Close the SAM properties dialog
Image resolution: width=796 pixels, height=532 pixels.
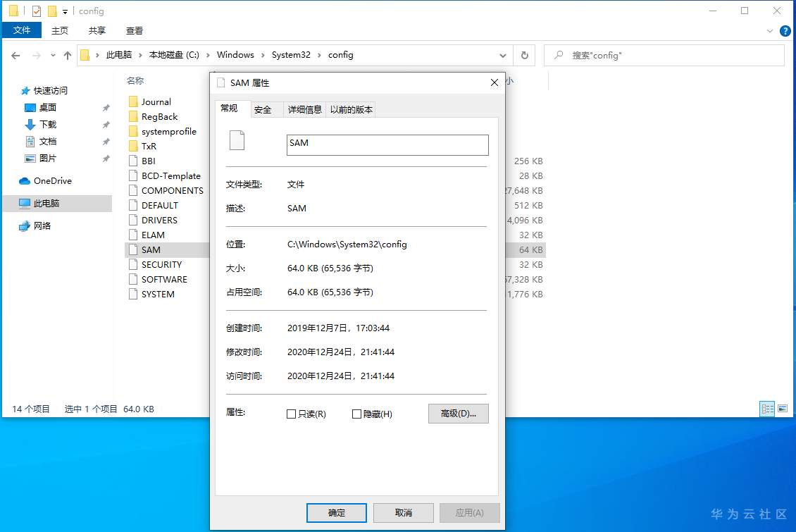pos(495,82)
